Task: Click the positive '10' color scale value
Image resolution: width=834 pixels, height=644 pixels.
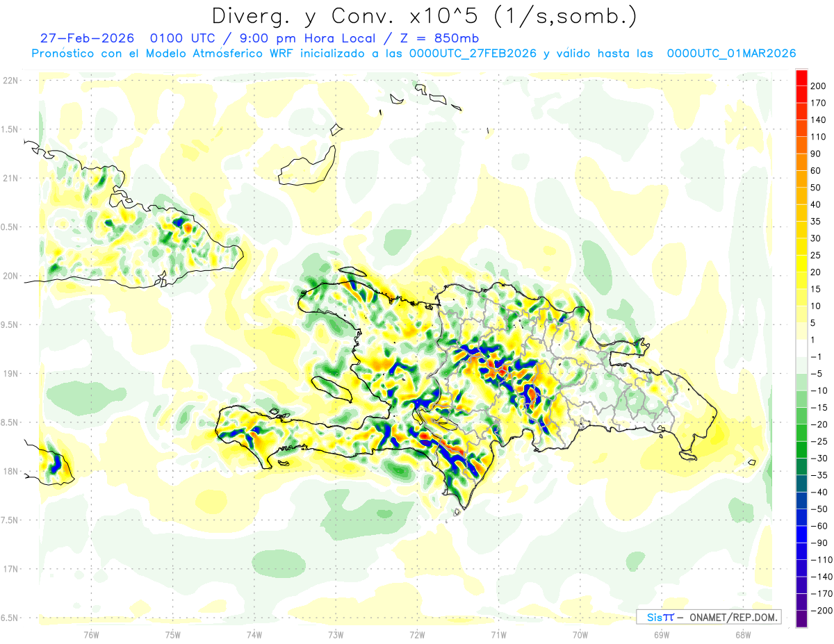Action: tap(817, 306)
